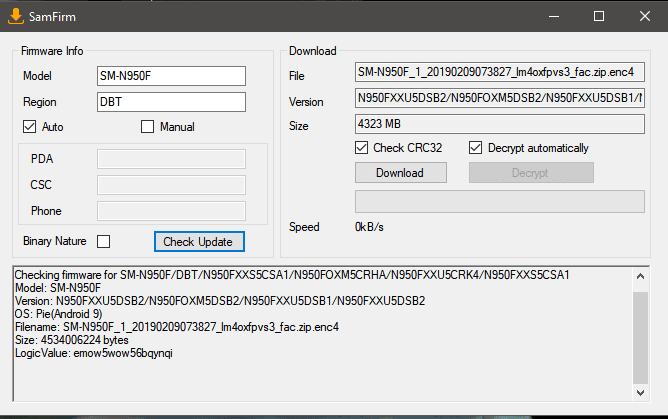Click the File name field

pyautogui.click(x=500, y=72)
